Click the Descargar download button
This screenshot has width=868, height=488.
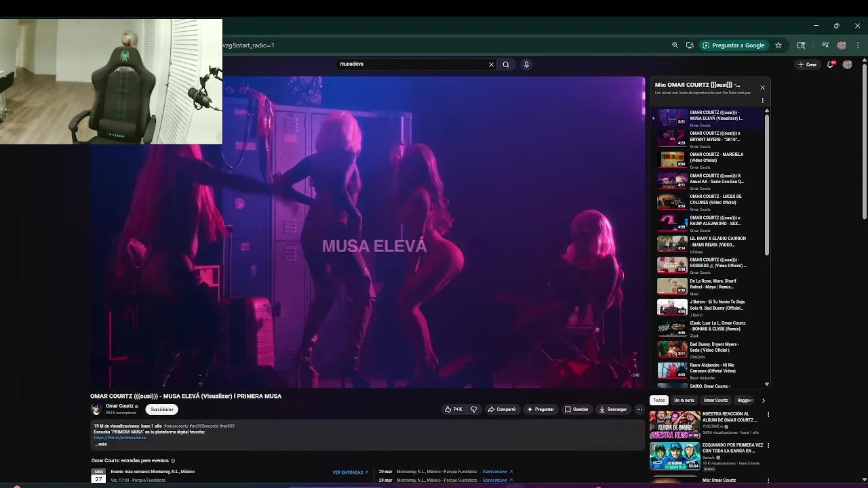tap(613, 409)
